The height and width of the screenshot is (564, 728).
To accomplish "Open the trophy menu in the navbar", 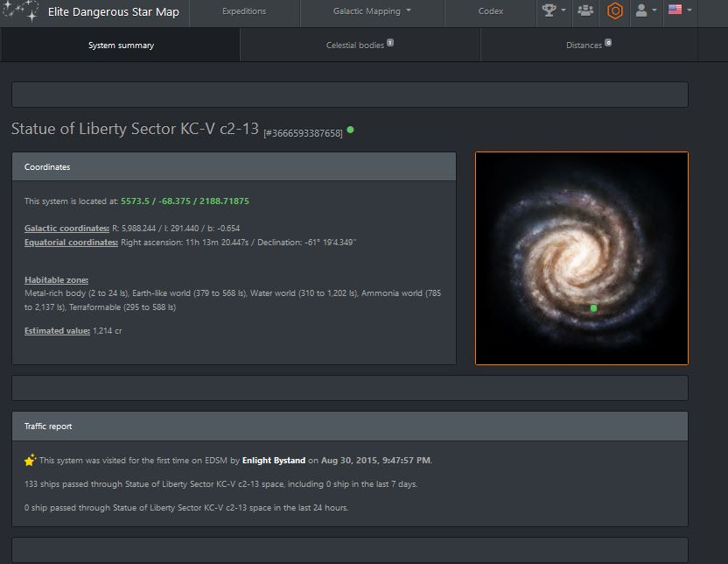I will (x=553, y=11).
